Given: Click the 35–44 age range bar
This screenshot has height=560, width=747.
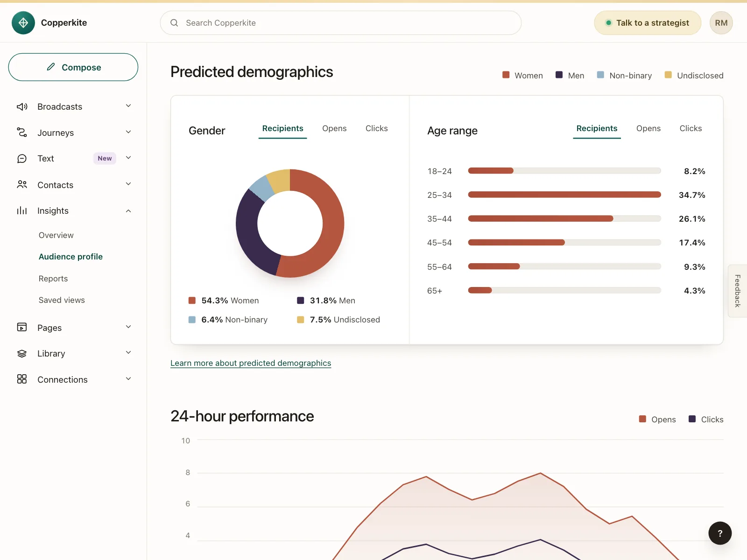Looking at the screenshot, I should (541, 218).
